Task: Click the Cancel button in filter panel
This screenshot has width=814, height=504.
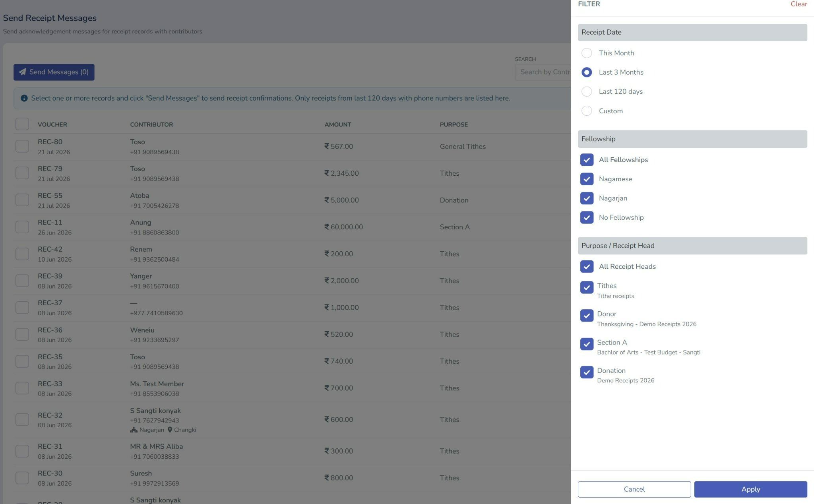Action: pyautogui.click(x=634, y=489)
